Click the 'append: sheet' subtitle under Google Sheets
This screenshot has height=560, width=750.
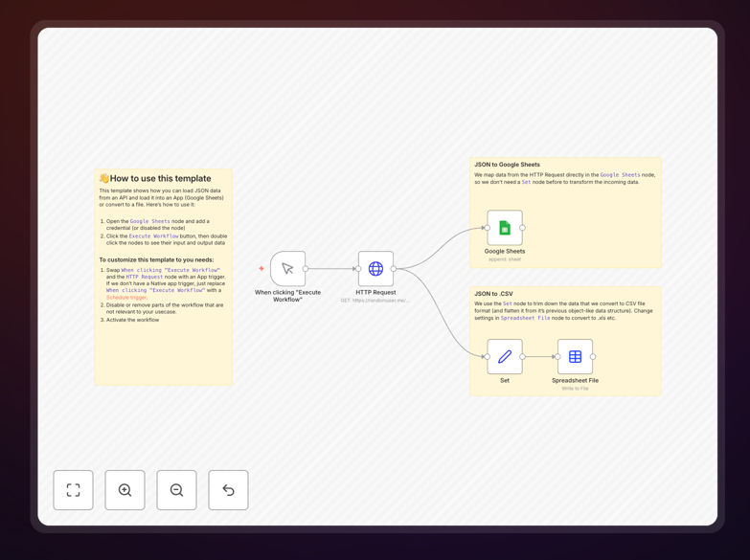(505, 259)
